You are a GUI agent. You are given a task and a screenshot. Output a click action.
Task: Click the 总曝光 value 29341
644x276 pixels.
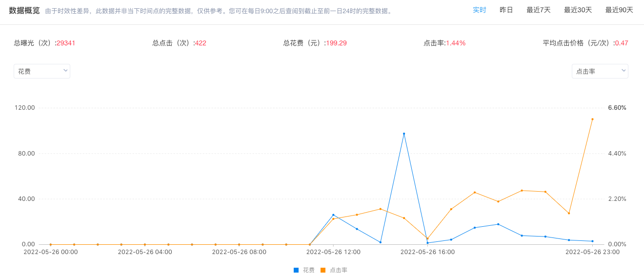[66, 43]
